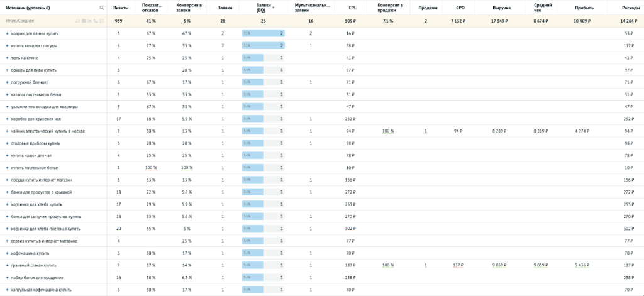Click the sort arrows icon in the totals row

77,21
